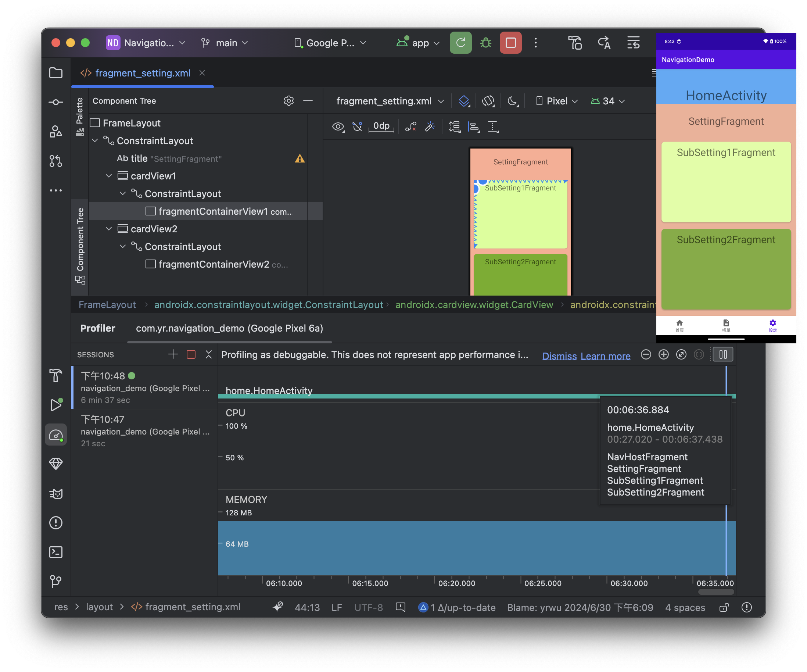Pause live profiler with pause button
The image size is (807, 672).
723,354
